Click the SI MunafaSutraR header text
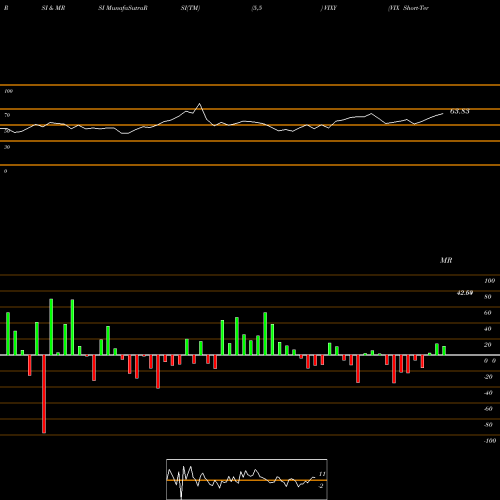Image resolution: width=500 pixels, height=500 pixels. click(x=123, y=8)
